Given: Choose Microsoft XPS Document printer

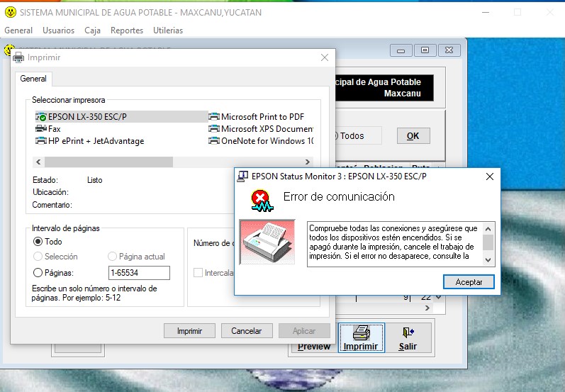Looking at the screenshot, I should (x=261, y=128).
